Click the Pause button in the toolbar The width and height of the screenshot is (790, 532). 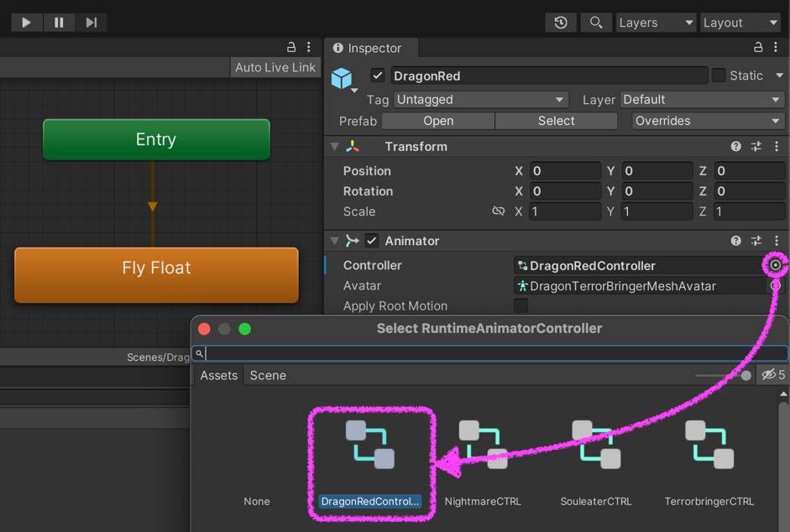click(x=59, y=23)
